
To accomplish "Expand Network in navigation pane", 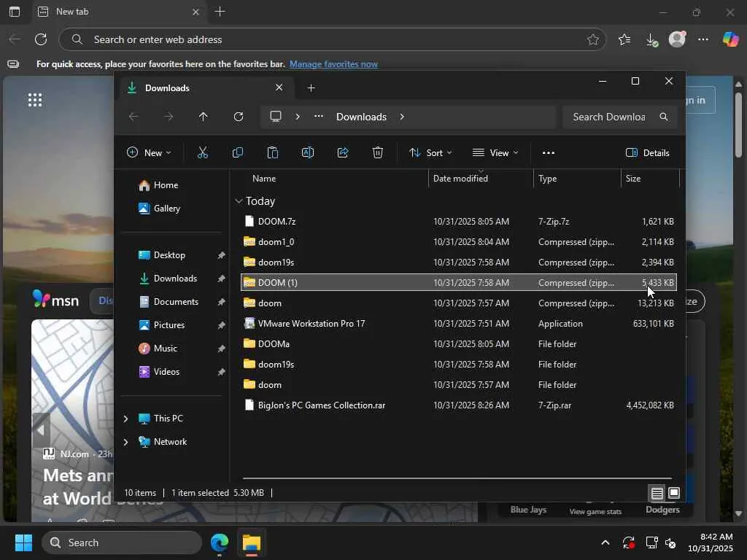I will point(125,442).
